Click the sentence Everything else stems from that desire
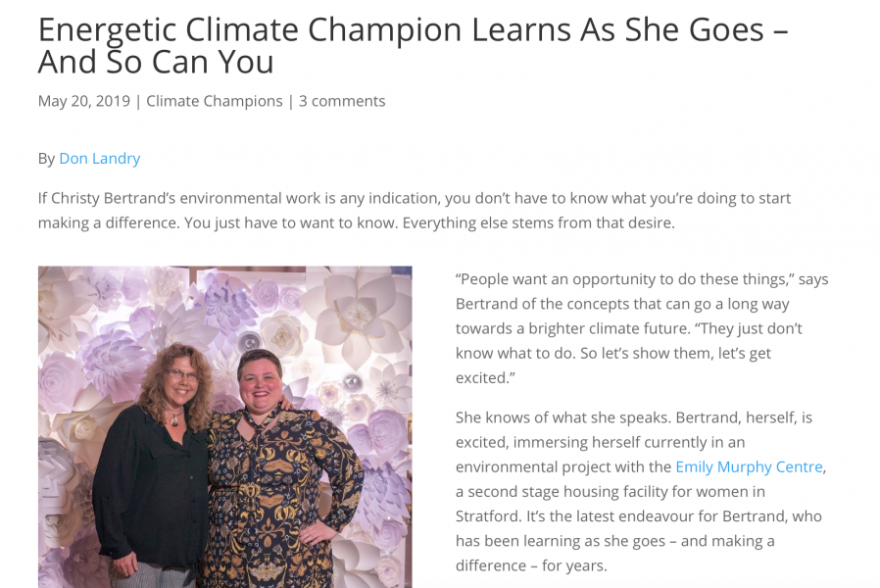880x588 pixels. (x=539, y=222)
